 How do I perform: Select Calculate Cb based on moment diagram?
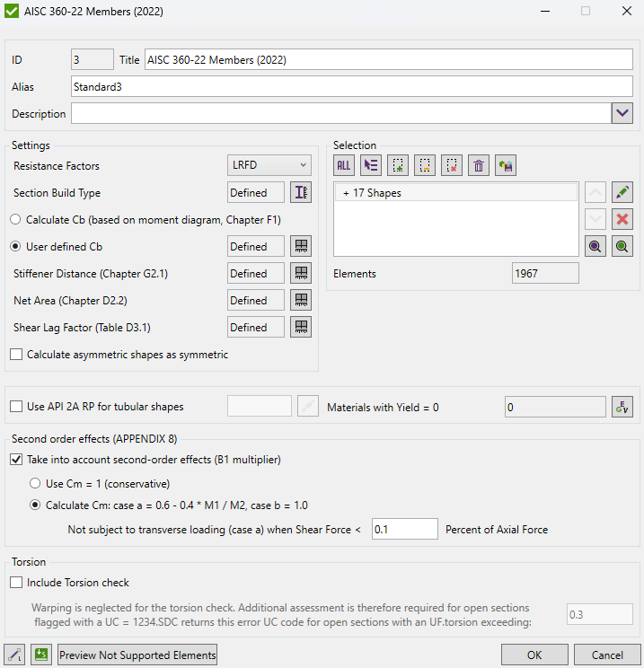tap(15, 219)
